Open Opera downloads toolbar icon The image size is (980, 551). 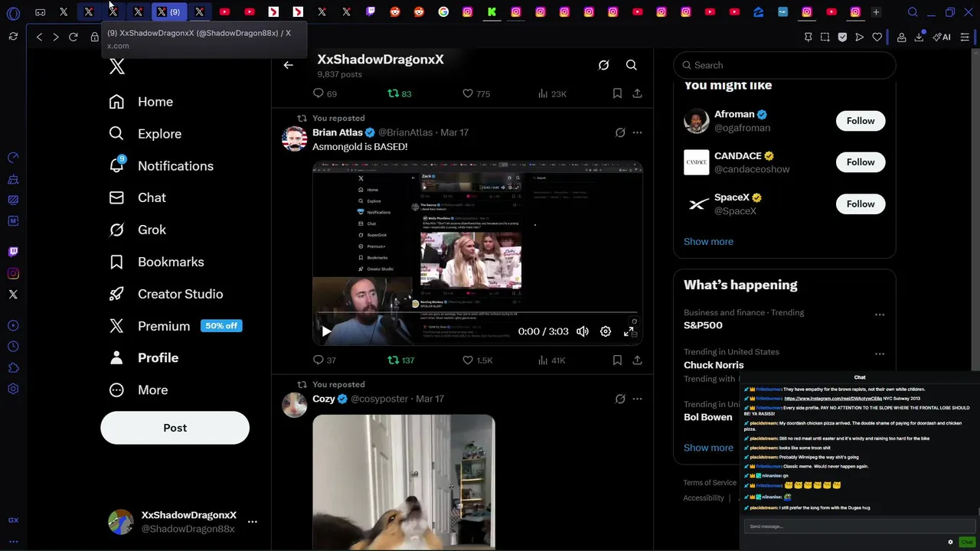tap(919, 37)
